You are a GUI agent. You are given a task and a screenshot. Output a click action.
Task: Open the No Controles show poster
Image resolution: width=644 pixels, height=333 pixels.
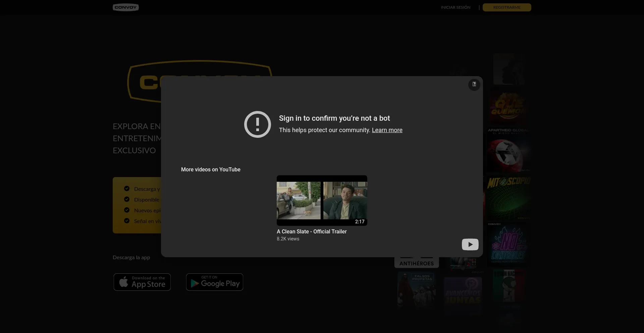pyautogui.click(x=508, y=245)
